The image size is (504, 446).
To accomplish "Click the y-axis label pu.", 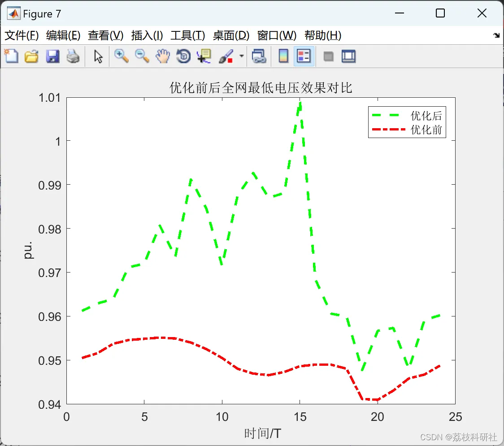I will [x=28, y=250].
